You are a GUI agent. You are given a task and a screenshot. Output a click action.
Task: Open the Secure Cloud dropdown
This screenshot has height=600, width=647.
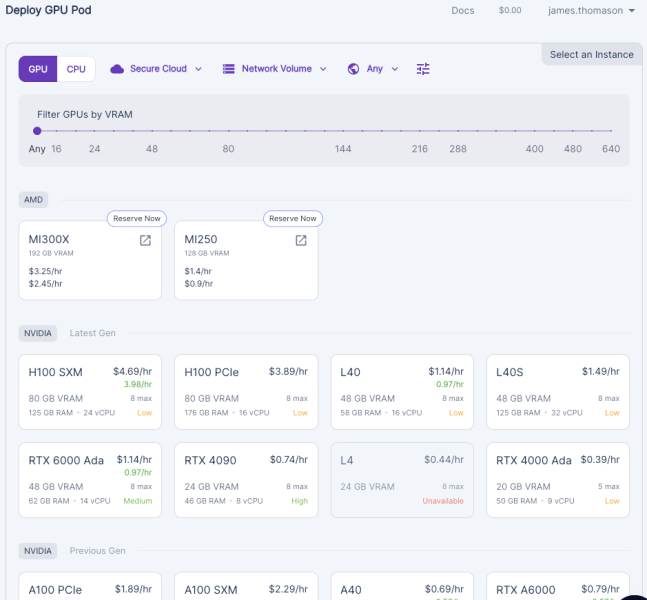pos(156,69)
